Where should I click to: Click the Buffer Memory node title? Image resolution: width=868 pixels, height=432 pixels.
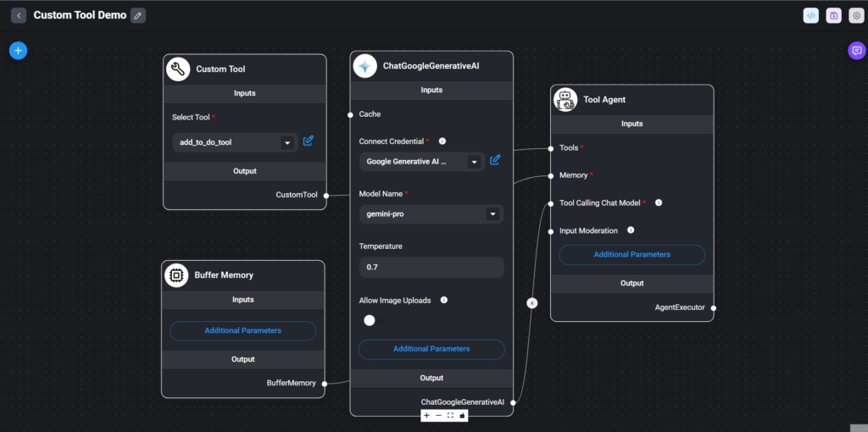(224, 275)
